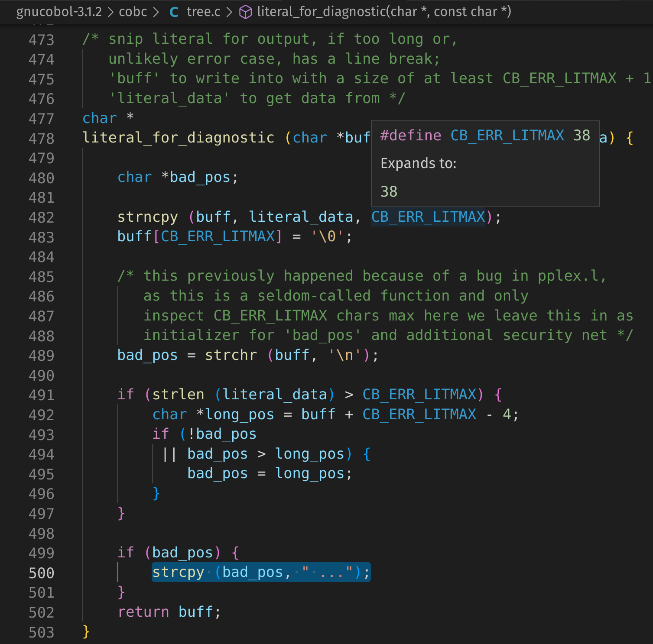Click the function name literal_for_diagnostic in code

coord(179,138)
